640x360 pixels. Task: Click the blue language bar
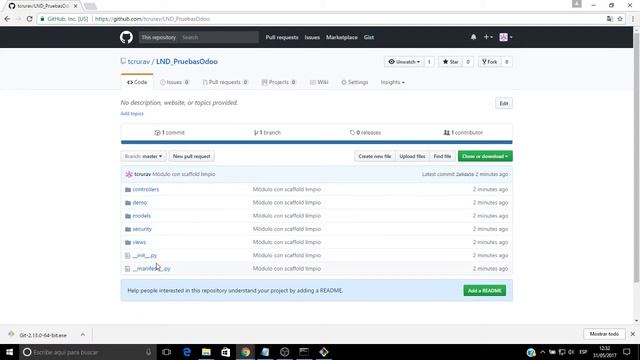pos(316,142)
